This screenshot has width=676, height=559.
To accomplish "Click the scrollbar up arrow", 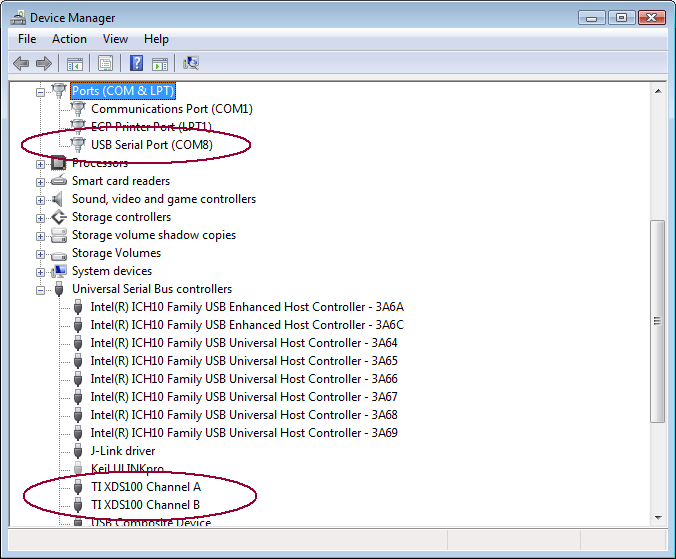I will [658, 91].
